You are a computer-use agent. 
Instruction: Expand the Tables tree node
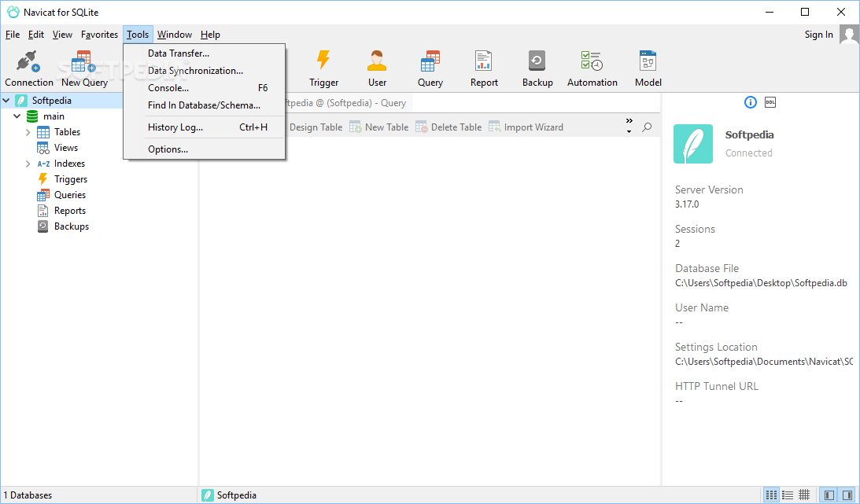click(x=28, y=132)
